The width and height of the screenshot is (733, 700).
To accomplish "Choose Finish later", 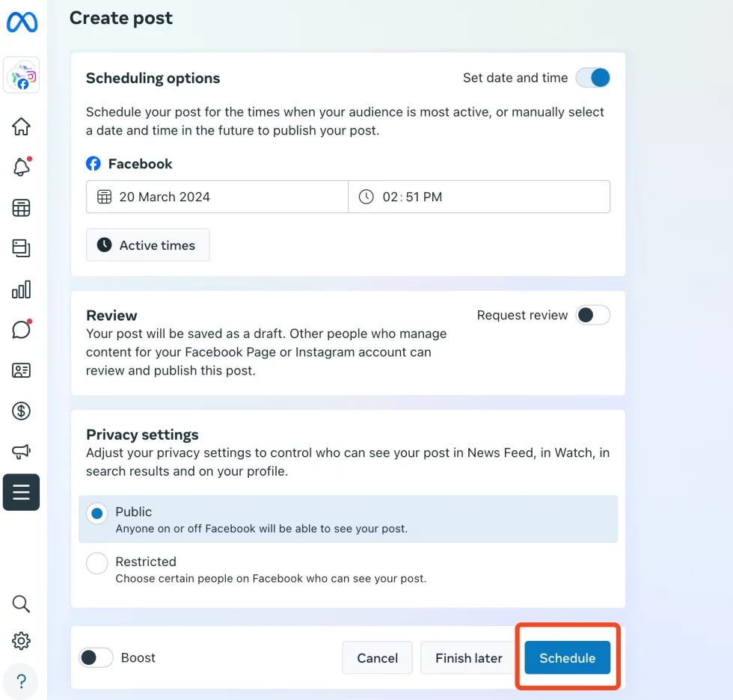I will [468, 657].
